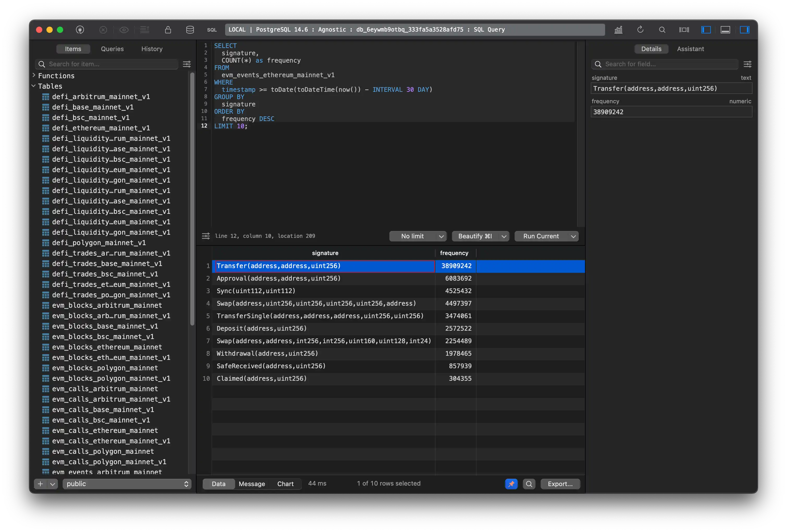Click the results search magnifier button
787x532 pixels.
529,483
